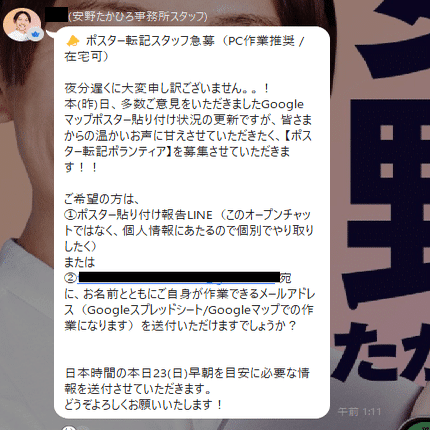Click the 宛 character after the redacted link
Viewport: 430px width, 430px height.
(x=286, y=278)
